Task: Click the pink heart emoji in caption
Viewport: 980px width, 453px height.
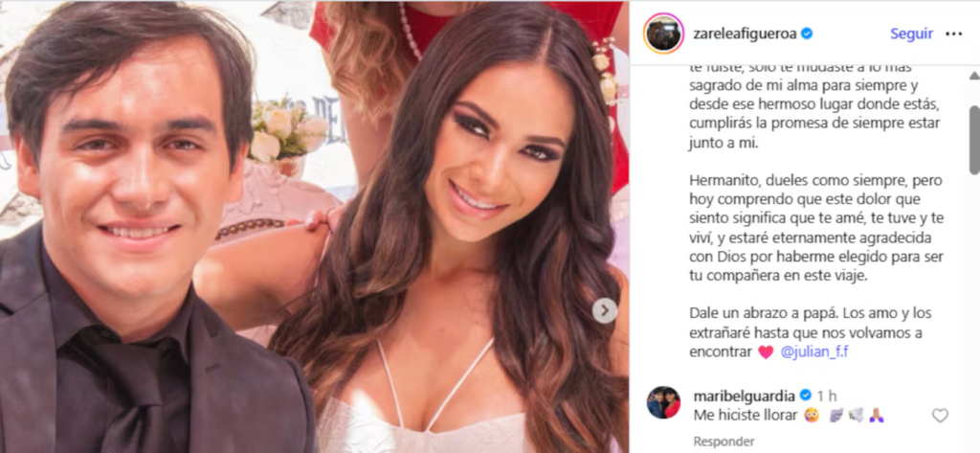Action: point(765,352)
